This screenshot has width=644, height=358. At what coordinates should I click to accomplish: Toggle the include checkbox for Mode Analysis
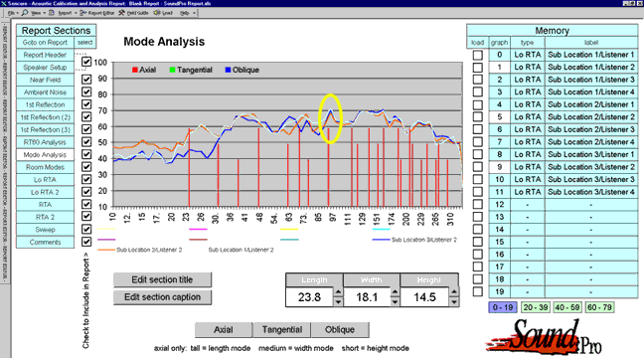[86, 154]
